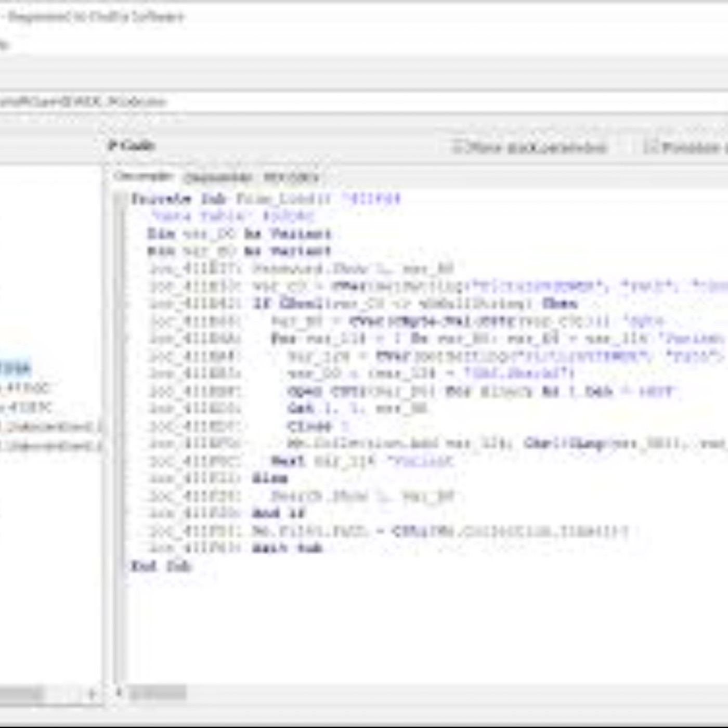Toggle the Procedure checkbox at the right edge
Viewport: 728px width, 728px height.
685,148
